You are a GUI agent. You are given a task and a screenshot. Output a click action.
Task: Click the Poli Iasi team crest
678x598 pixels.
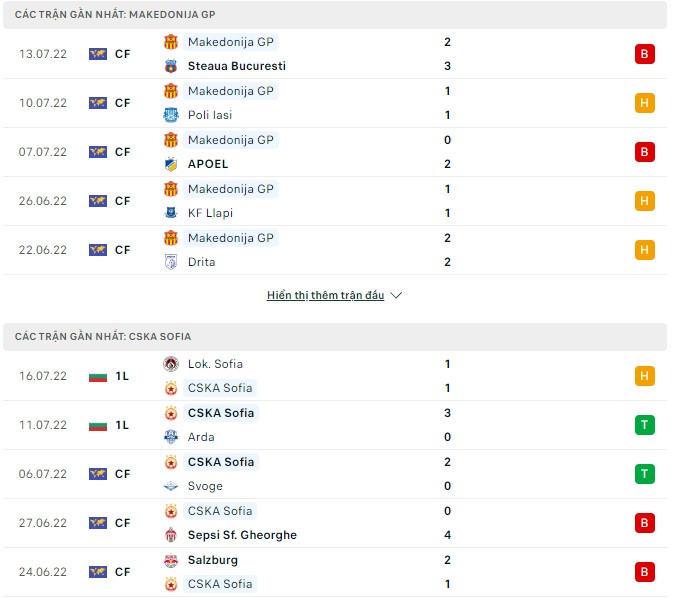(x=171, y=115)
